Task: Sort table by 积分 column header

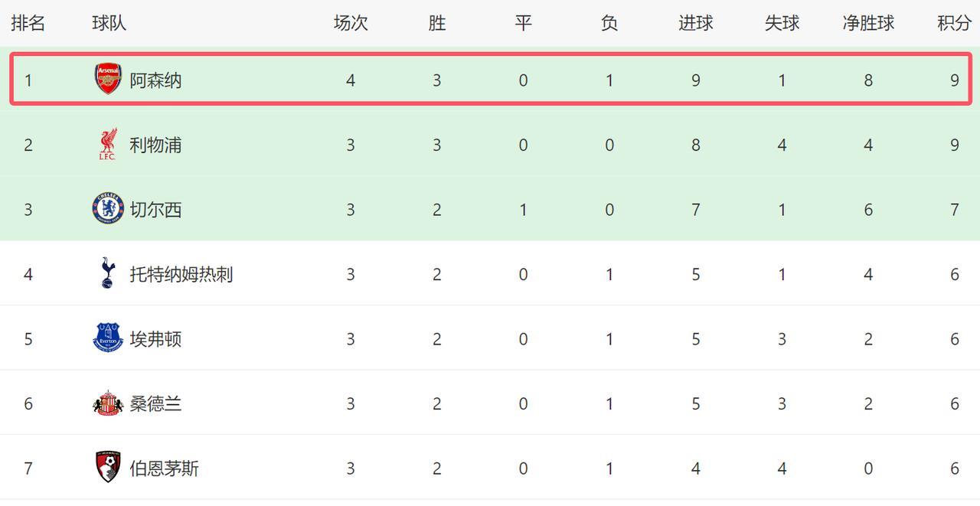Action: [954, 23]
